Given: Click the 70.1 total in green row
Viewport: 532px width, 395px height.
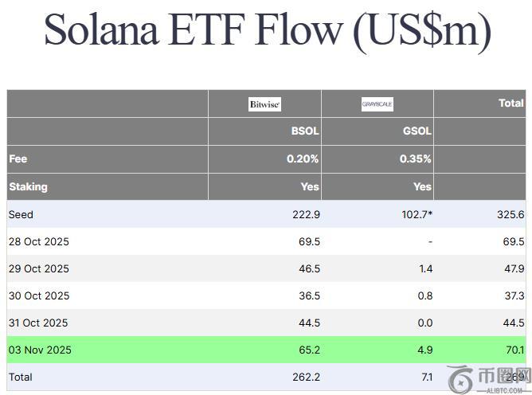Looking at the screenshot, I should coord(515,350).
